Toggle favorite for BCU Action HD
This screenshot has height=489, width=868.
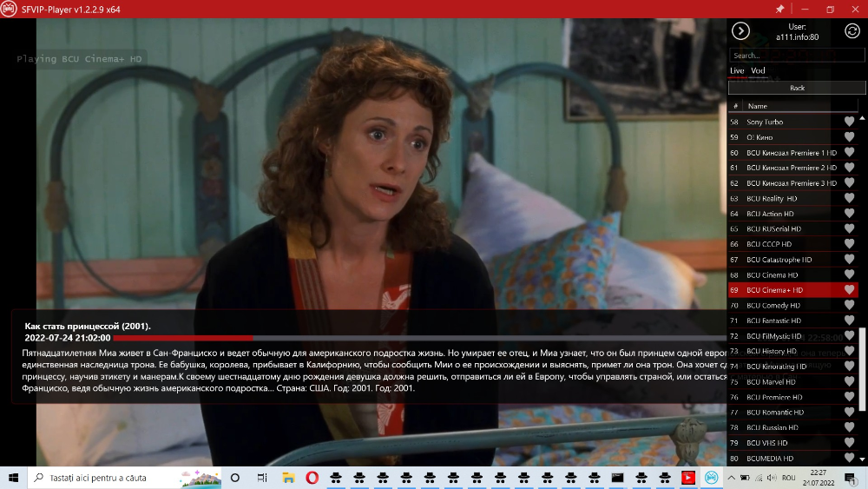[x=849, y=213]
